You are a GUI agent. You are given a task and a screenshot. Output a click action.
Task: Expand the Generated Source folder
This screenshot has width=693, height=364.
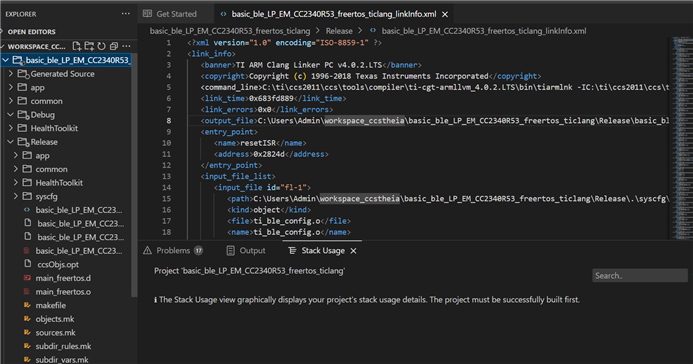(11, 74)
